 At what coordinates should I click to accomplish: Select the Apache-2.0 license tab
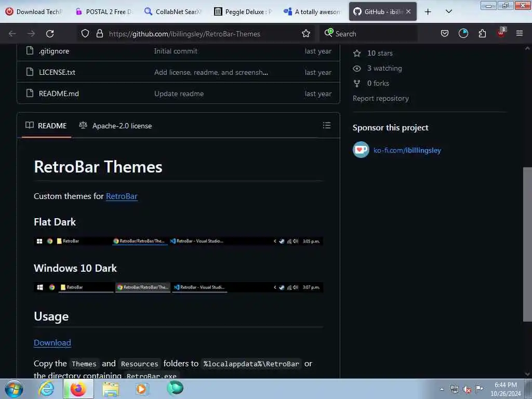pyautogui.click(x=115, y=126)
